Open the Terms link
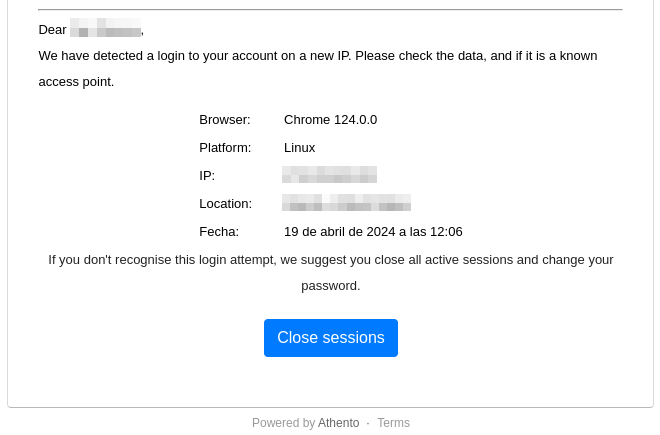Viewport: 660px width, 435px height. [393, 423]
